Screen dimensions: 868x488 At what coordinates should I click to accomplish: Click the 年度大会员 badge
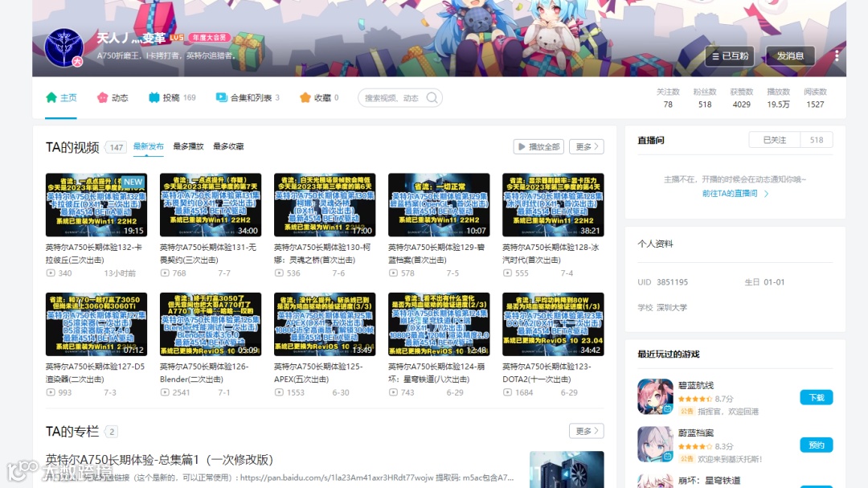click(209, 38)
